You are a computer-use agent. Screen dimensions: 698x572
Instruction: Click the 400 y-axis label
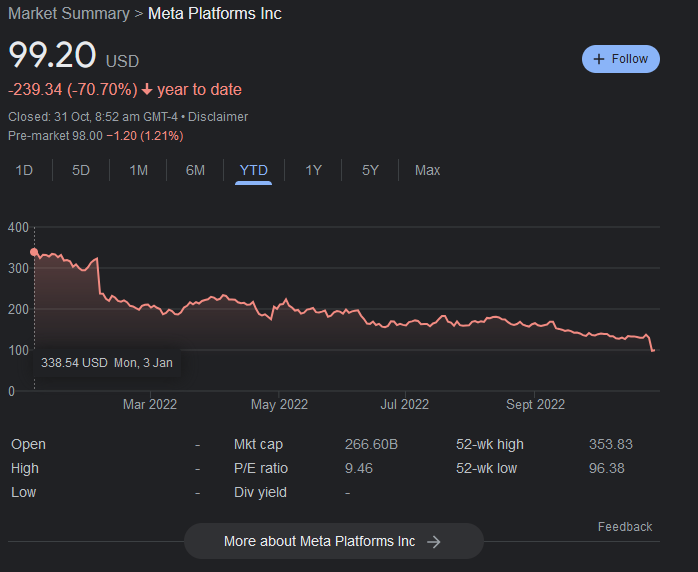coord(18,227)
